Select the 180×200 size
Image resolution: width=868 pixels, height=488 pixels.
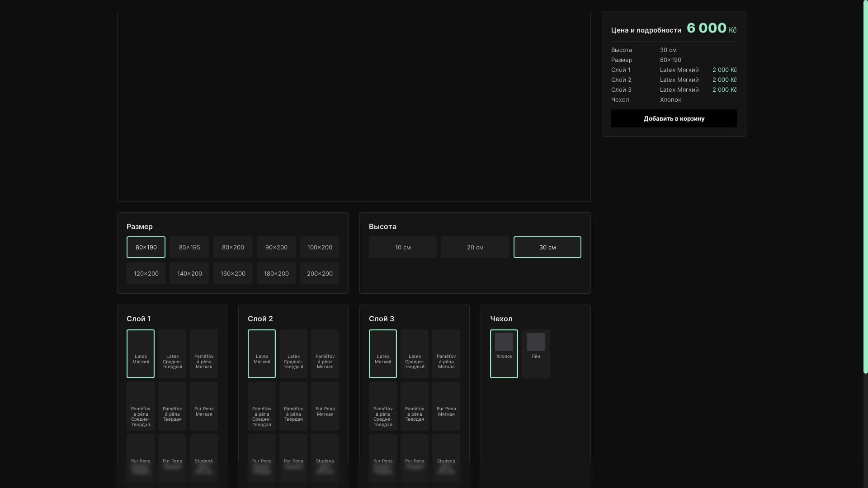(276, 273)
